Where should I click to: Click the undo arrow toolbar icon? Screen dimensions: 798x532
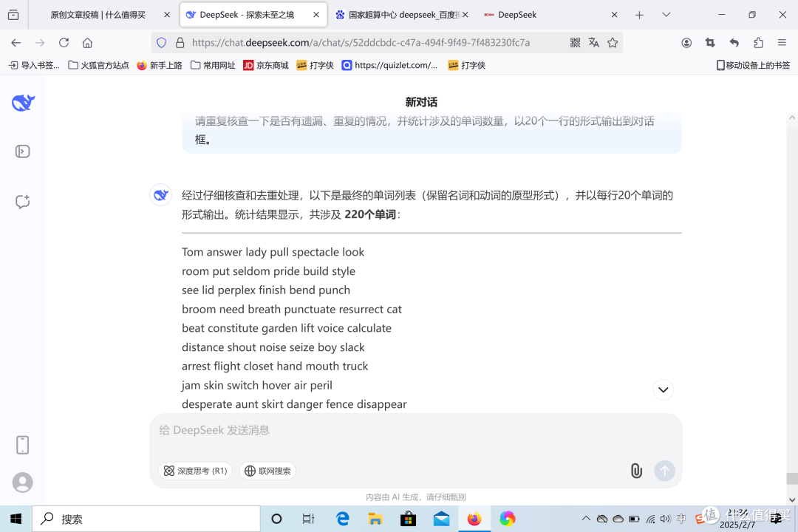pyautogui.click(x=734, y=43)
